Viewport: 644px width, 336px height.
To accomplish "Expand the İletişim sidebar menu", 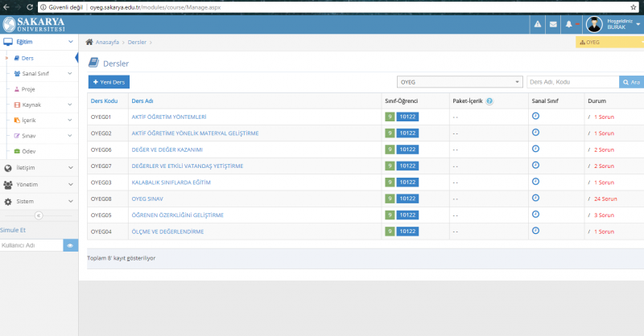I will click(39, 168).
